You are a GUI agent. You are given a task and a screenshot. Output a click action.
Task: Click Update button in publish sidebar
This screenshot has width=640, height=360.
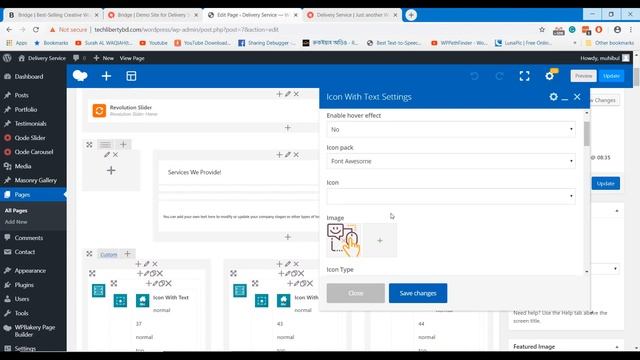click(x=606, y=183)
